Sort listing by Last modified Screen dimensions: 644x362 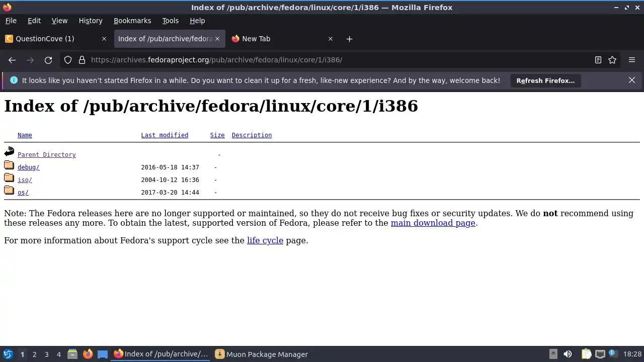point(165,135)
